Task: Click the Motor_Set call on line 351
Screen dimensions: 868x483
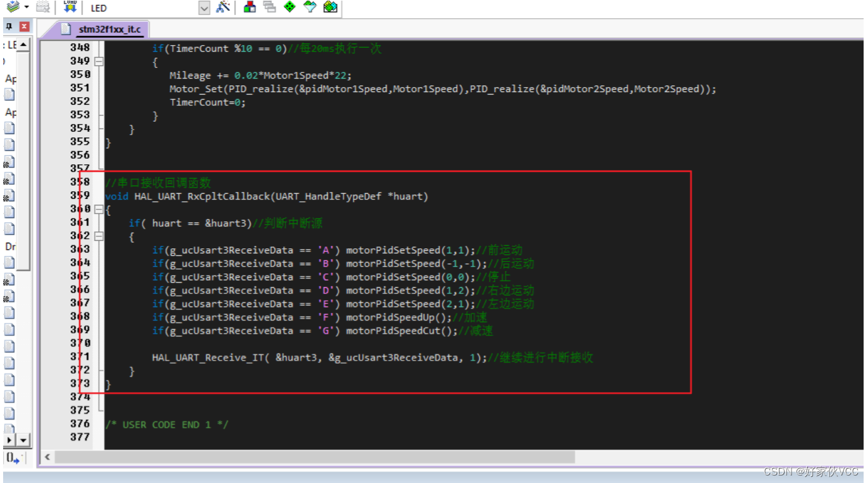Action: [443, 89]
